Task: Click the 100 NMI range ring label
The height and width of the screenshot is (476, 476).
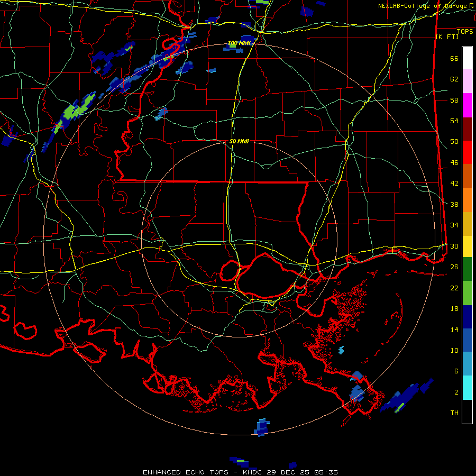Action: [x=239, y=43]
